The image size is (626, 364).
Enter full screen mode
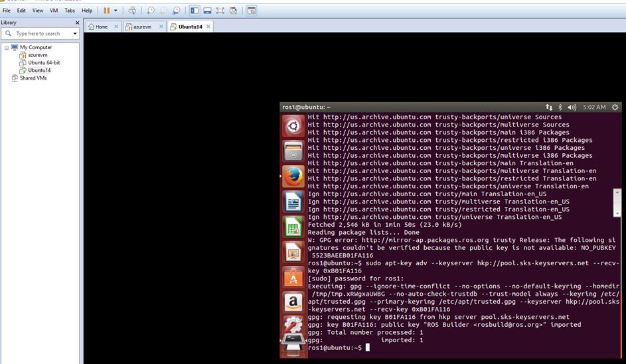click(220, 11)
